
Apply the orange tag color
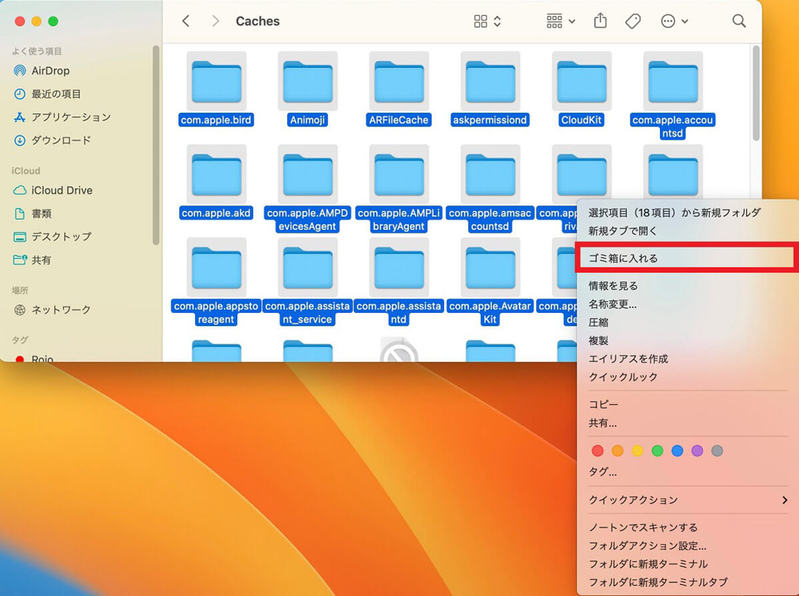pos(618,450)
